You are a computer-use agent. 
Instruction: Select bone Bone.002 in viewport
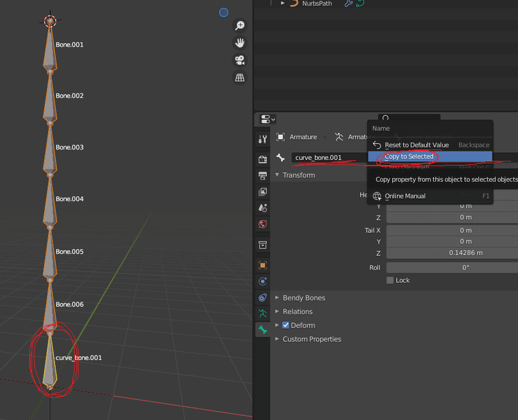[50, 100]
